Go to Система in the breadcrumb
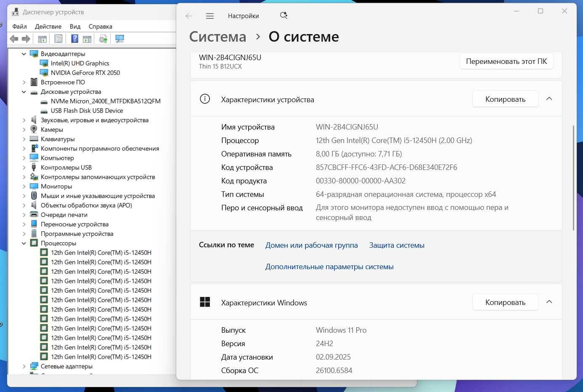Screen dimensions: 583x392 coord(217,37)
